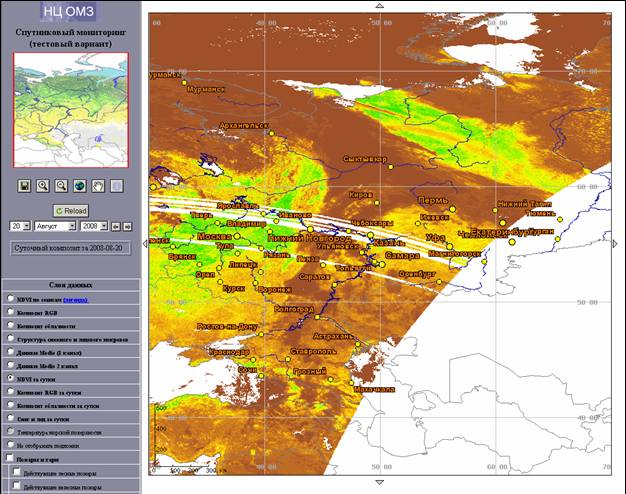Open the легенда link beside NDVI
Image resolution: width=626 pixels, height=494 pixels.
77,298
